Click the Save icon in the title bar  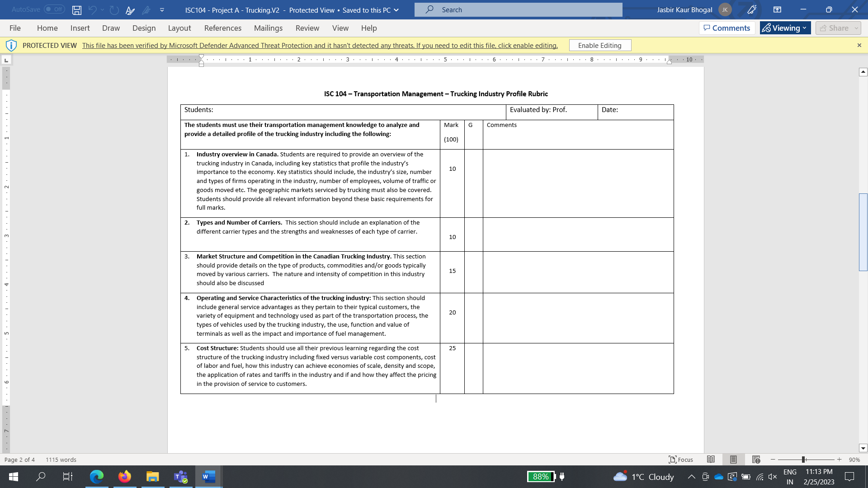(x=77, y=10)
